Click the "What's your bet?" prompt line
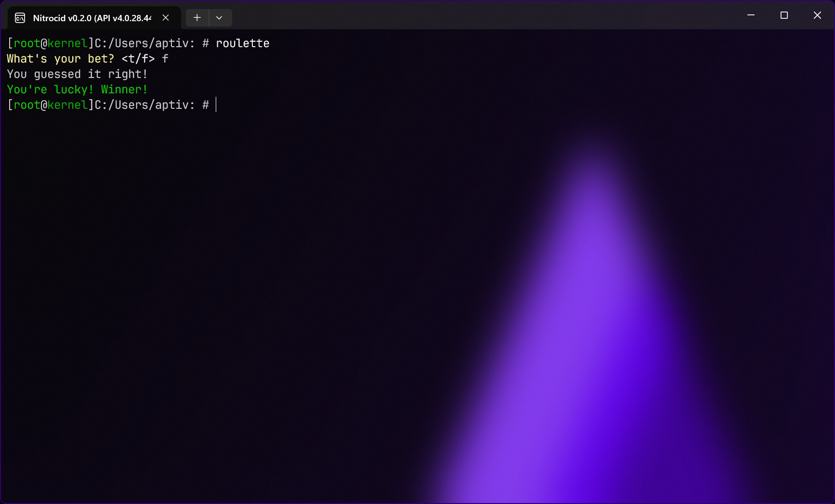835x504 pixels. point(88,59)
